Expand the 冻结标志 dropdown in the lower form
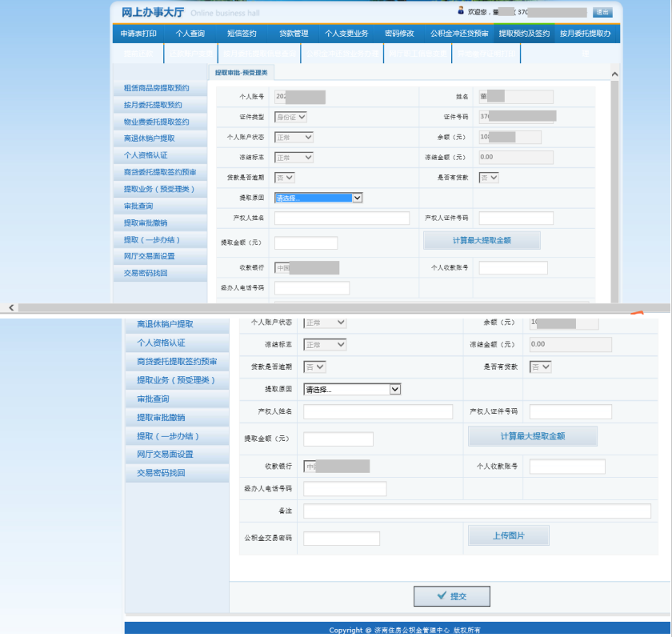This screenshot has height=637, width=672. coord(325,344)
